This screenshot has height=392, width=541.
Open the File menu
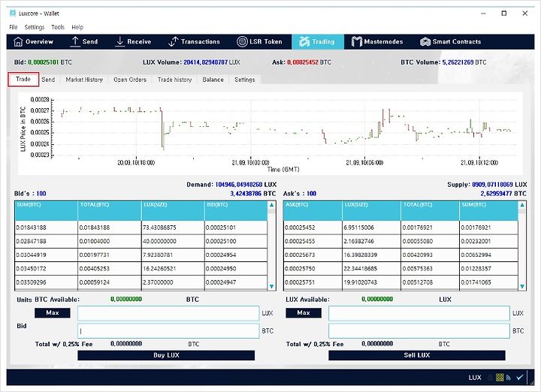click(x=13, y=27)
